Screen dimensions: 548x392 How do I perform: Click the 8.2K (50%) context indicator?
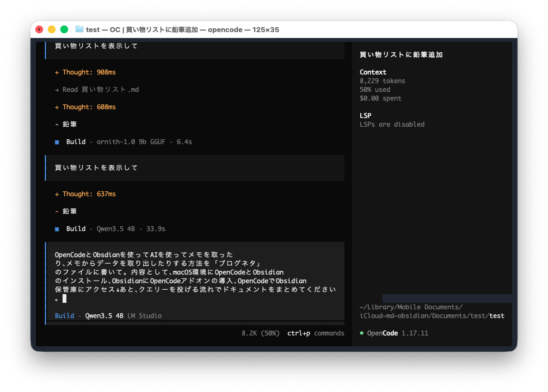pyautogui.click(x=260, y=333)
